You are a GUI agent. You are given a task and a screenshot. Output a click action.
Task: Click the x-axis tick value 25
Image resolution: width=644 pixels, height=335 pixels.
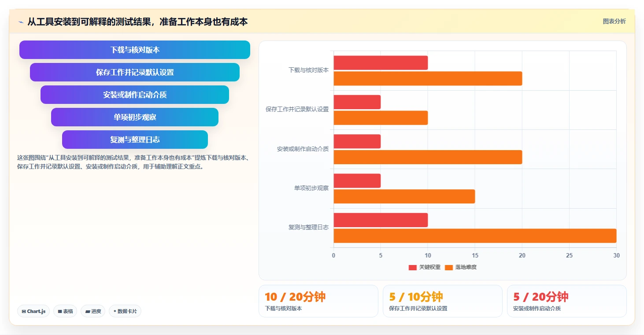(569, 255)
